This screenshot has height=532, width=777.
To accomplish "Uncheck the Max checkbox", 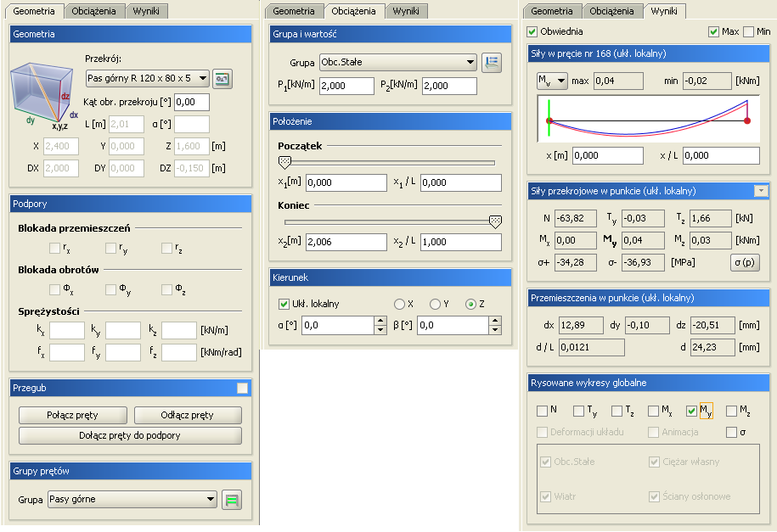I will 713,31.
